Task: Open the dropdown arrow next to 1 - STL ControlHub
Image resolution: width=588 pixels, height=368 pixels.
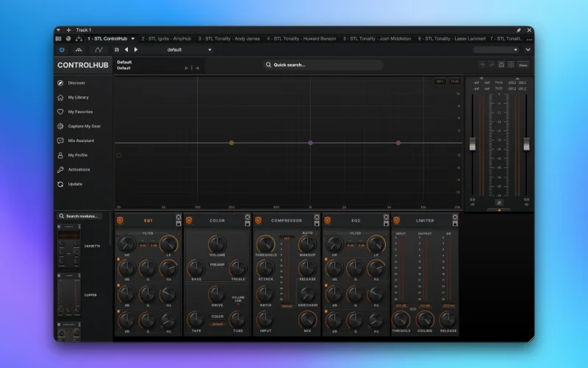Action: 132,39
